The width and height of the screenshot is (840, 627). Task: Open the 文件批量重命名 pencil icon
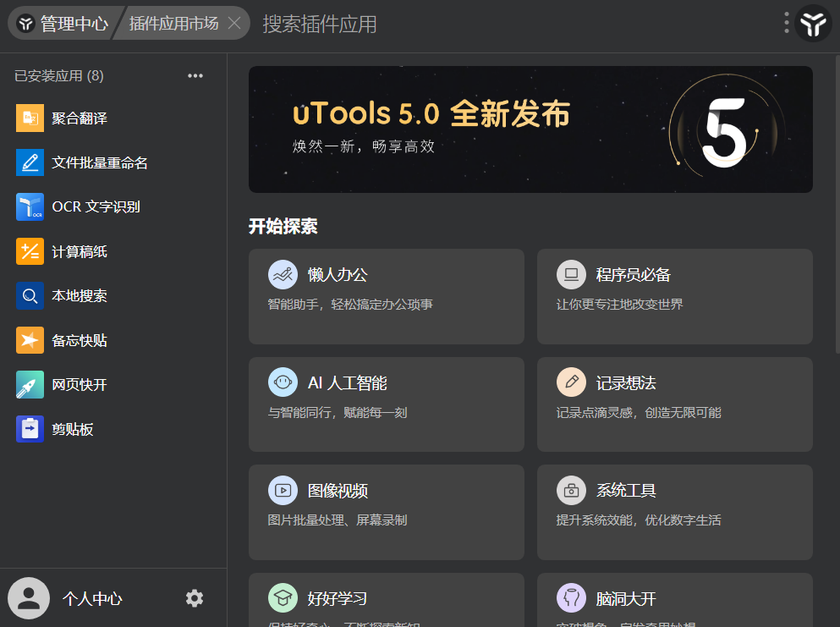pos(30,162)
